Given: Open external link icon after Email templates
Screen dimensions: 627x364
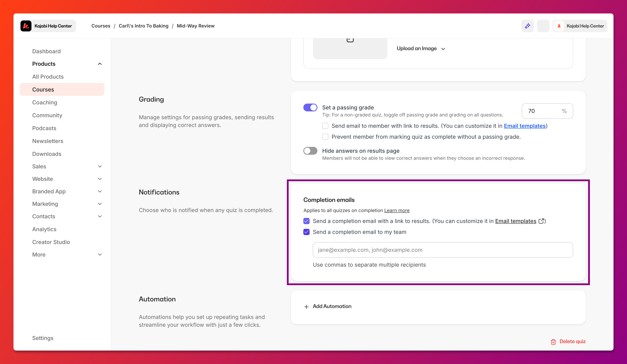Looking at the screenshot, I should point(541,221).
